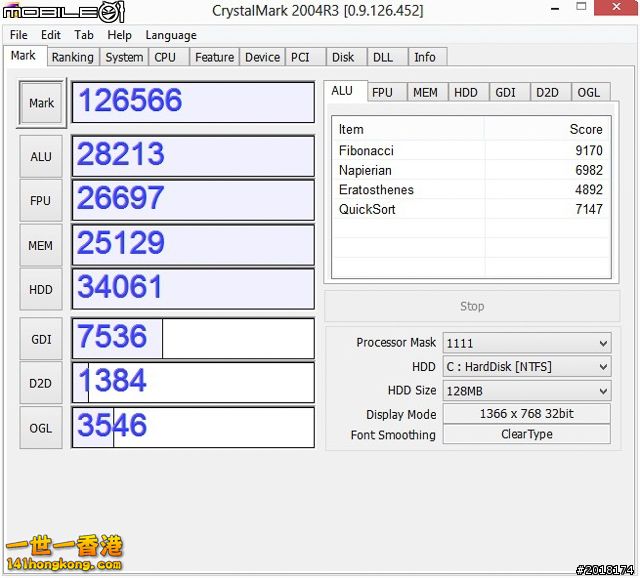This screenshot has height=578, width=640.
Task: Select the Napierian row
Action: pyautogui.click(x=471, y=170)
